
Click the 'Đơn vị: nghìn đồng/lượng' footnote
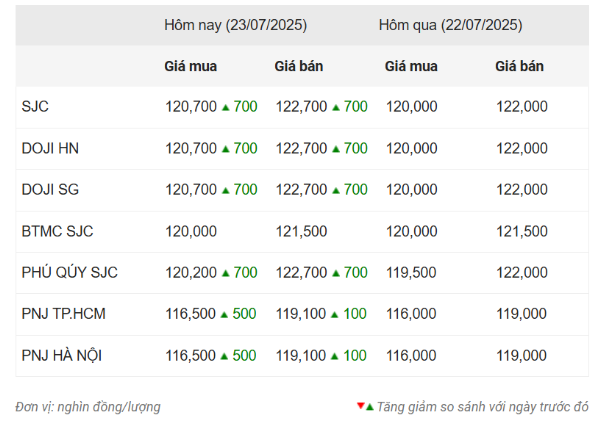point(88,407)
